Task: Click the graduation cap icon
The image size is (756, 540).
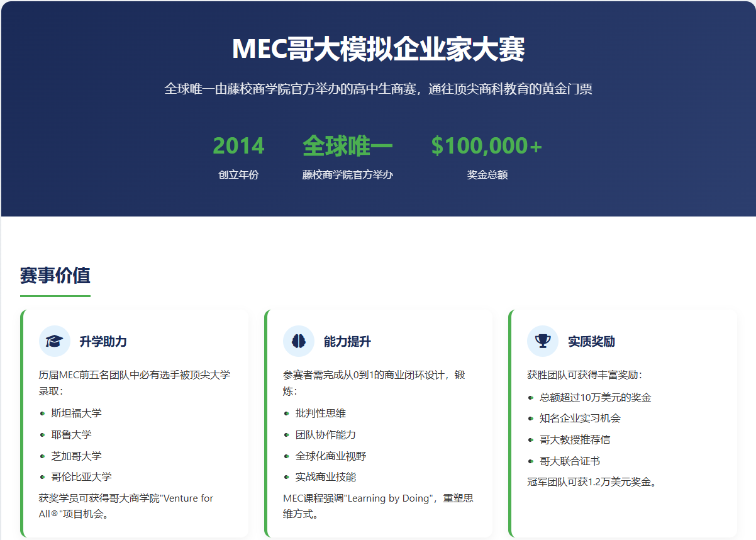Action: (54, 341)
